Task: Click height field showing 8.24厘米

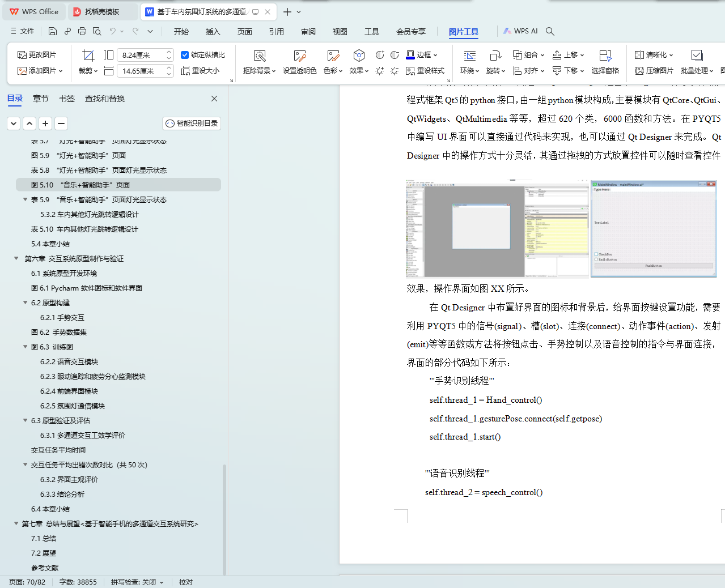Action: pos(145,55)
